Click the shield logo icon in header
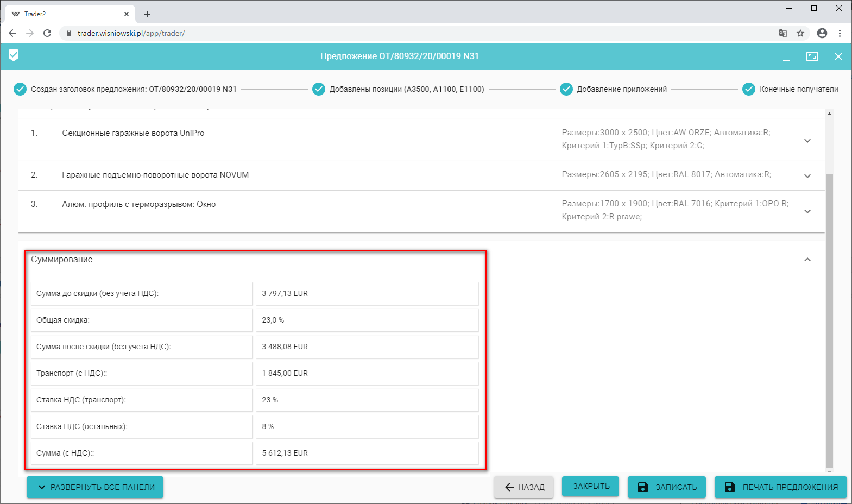The image size is (852, 504). 14,55
